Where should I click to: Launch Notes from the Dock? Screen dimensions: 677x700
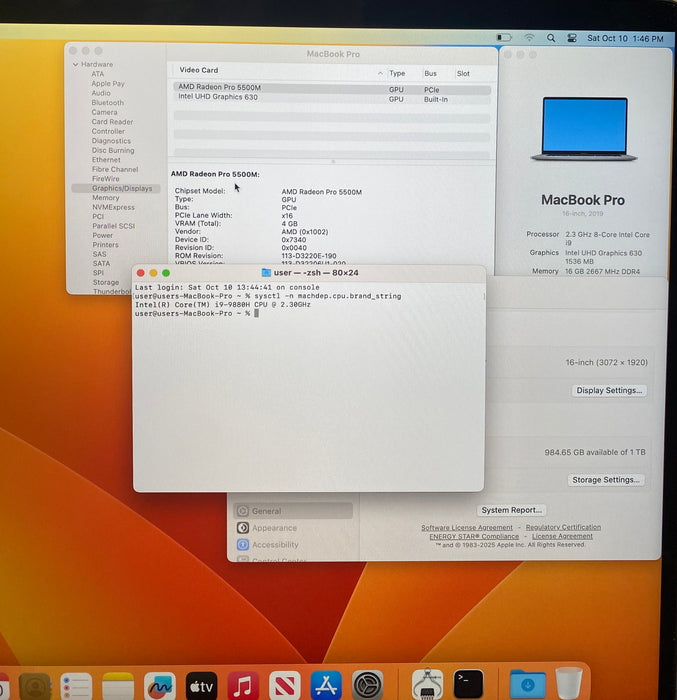click(x=118, y=685)
